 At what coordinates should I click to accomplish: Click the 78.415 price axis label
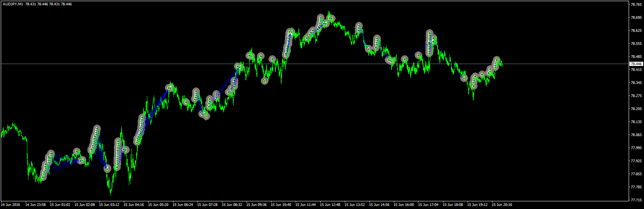636,70
